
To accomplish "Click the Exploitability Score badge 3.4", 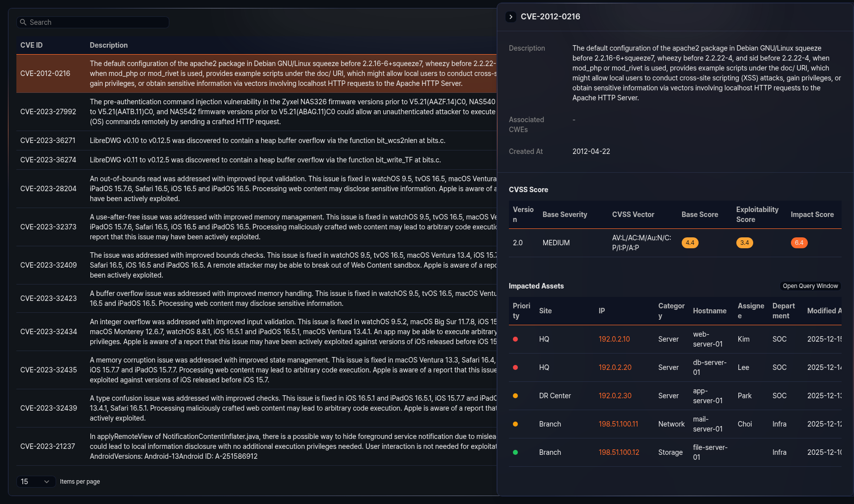I will [744, 243].
